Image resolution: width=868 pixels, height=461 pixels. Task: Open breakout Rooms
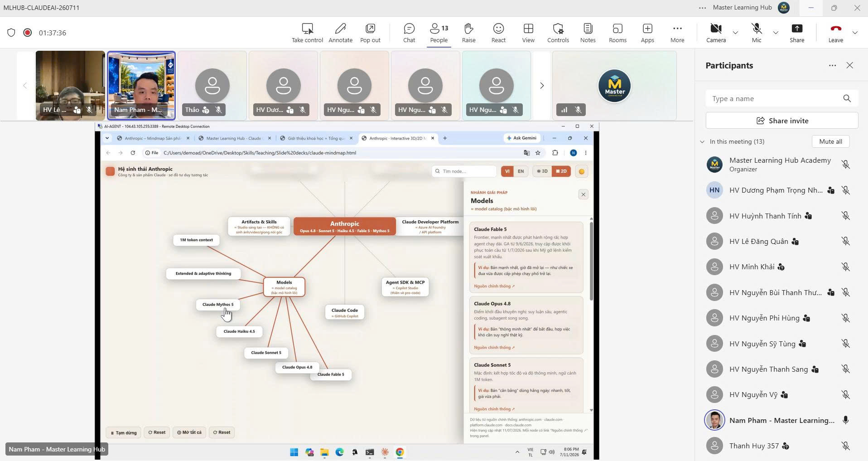point(617,33)
